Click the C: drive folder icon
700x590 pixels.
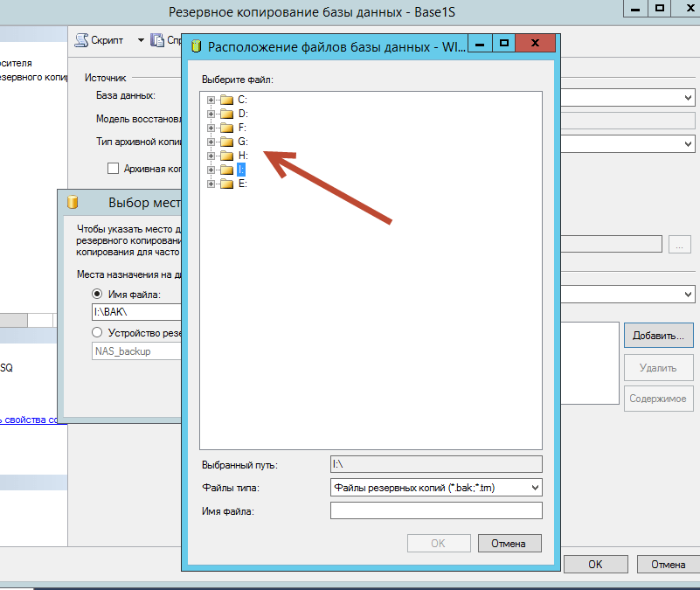tap(226, 100)
